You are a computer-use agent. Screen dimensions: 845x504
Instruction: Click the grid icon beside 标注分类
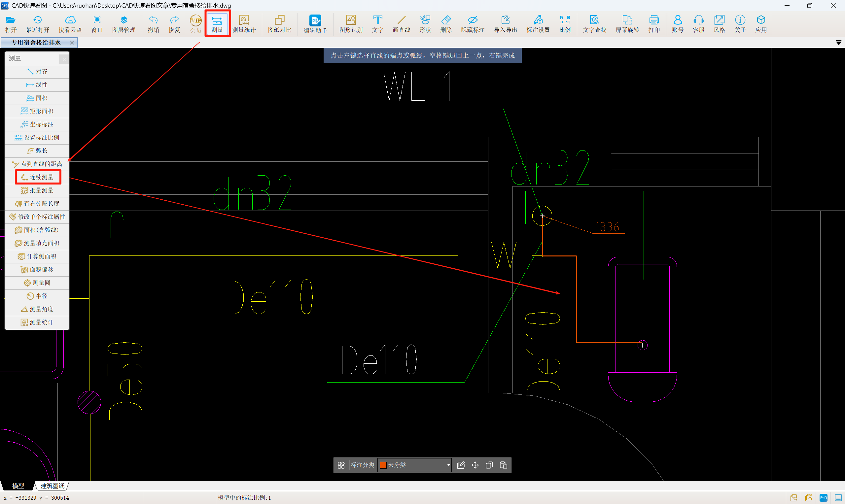341,465
